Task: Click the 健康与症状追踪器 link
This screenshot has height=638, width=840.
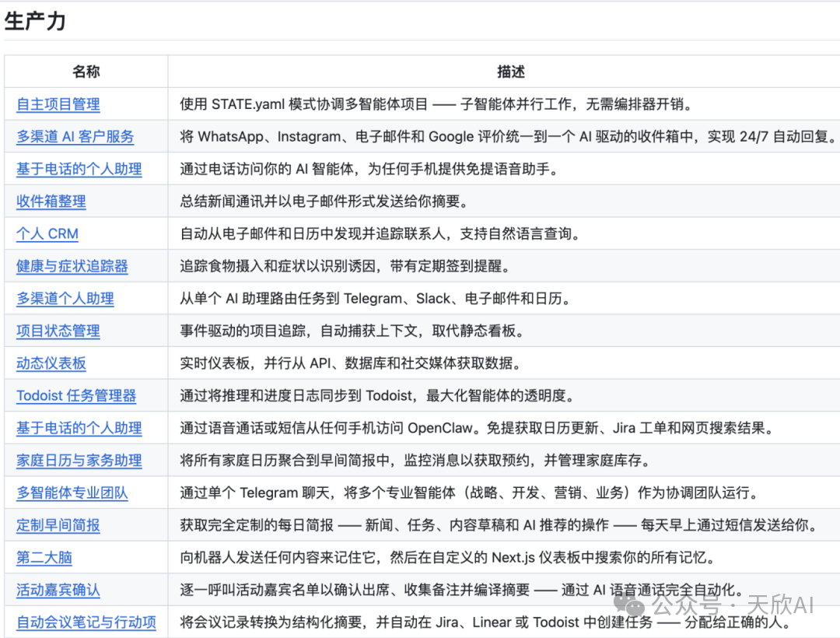Action: 72,266
